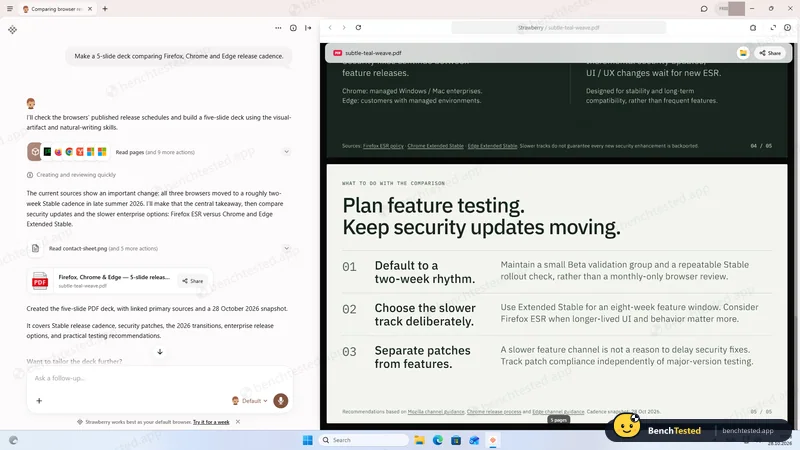Viewport: 800px width, 450px height.
Task: Click the info icon in chat header
Action: [x=293, y=28]
